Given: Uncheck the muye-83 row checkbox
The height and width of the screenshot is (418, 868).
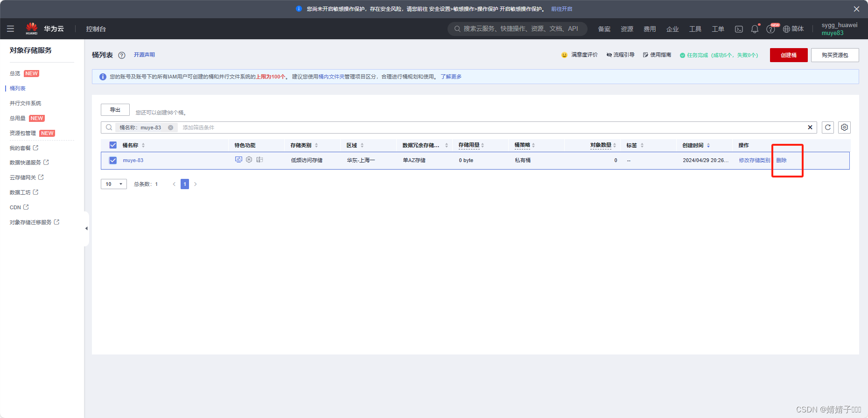Looking at the screenshot, I should (x=113, y=160).
